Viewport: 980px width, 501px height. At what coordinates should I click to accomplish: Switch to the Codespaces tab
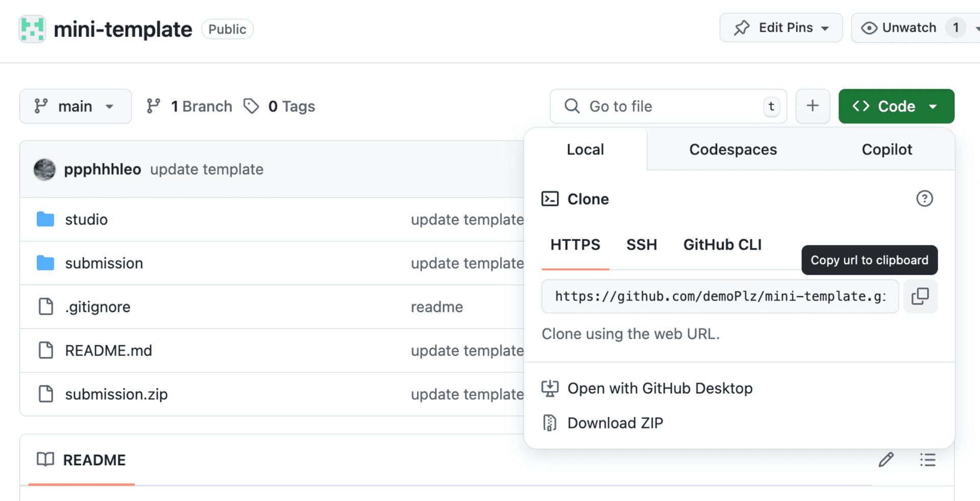[733, 149]
